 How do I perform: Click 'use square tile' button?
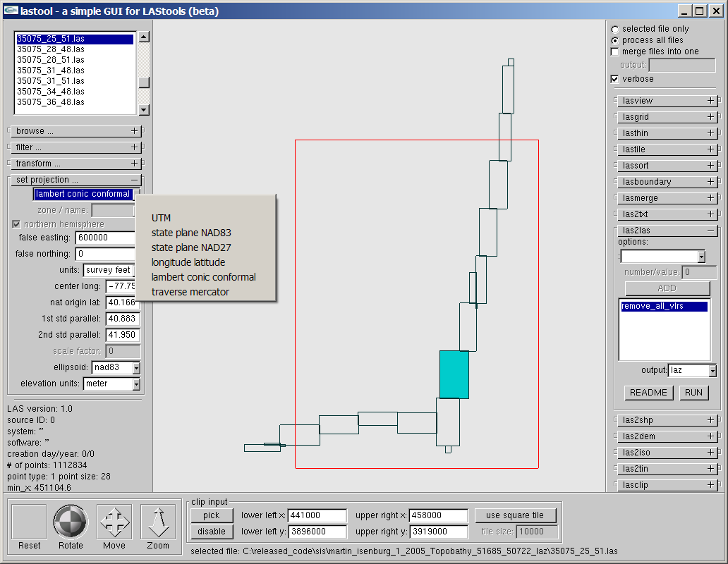coord(514,515)
